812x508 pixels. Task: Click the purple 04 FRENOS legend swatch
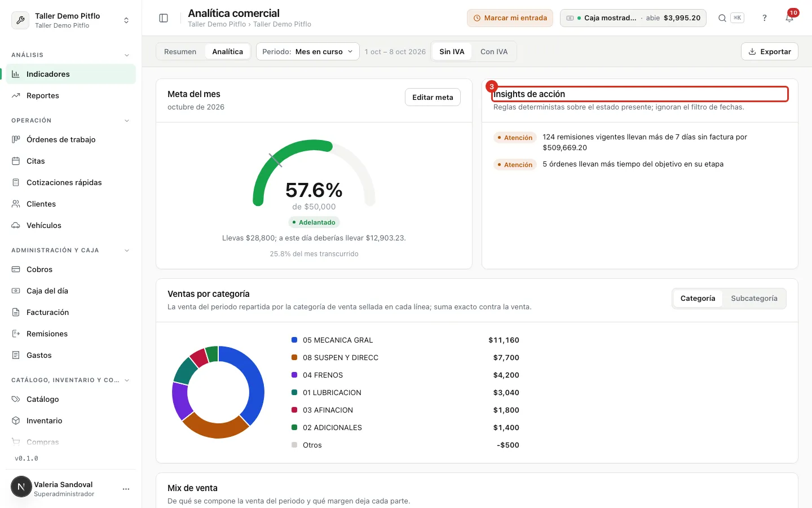(x=294, y=375)
